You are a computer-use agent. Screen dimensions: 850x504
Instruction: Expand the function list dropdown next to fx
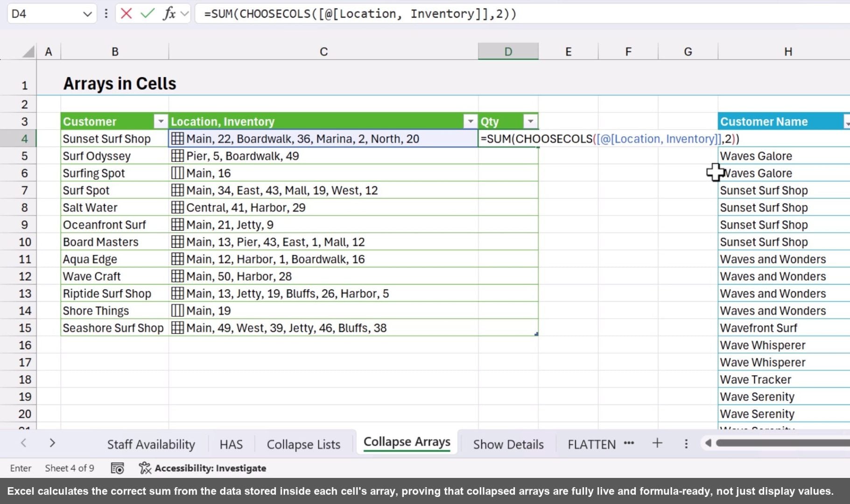click(x=185, y=14)
